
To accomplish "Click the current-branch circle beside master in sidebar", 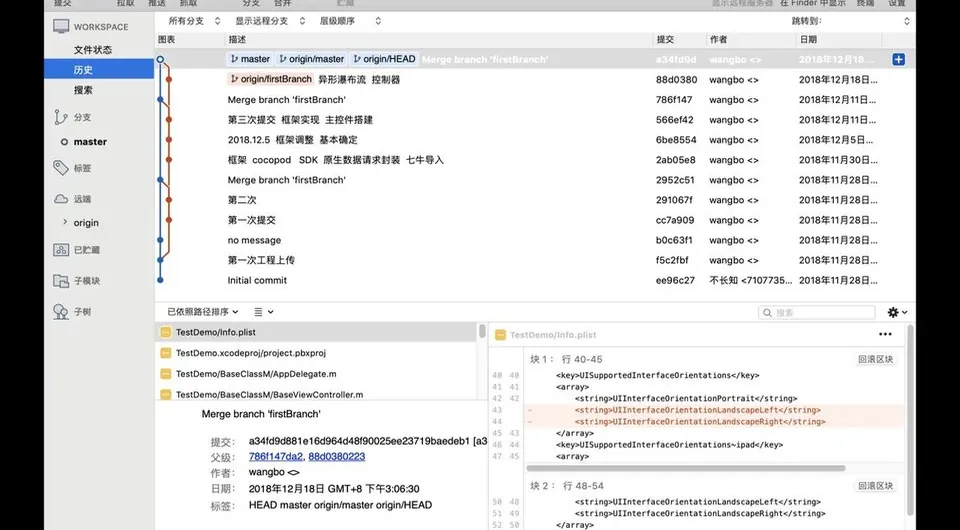I will tap(64, 142).
